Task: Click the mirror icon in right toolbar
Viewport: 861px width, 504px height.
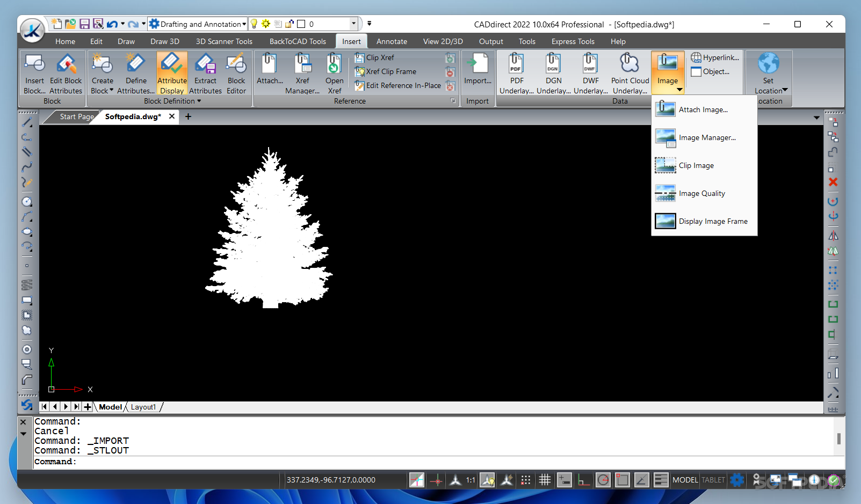Action: (x=833, y=236)
